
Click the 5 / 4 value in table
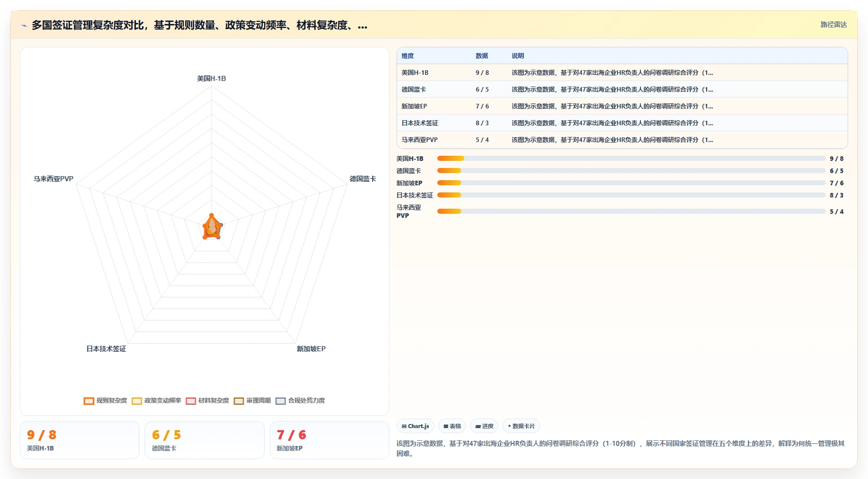pyautogui.click(x=482, y=140)
